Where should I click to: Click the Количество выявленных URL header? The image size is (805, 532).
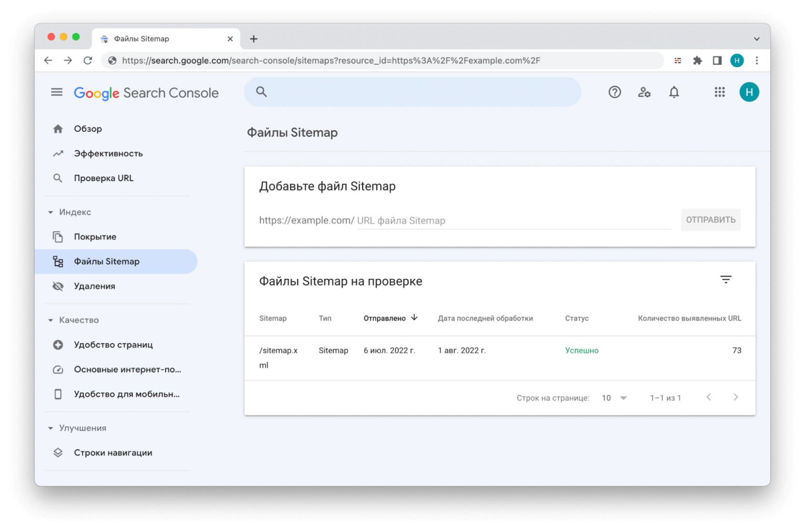690,318
